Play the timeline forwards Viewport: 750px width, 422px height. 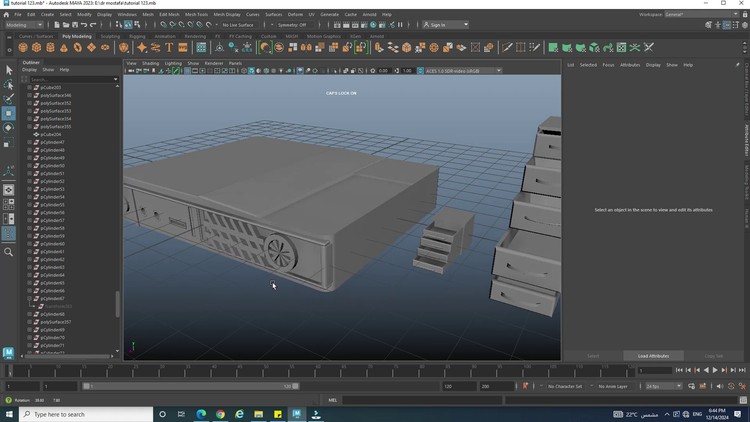point(715,370)
